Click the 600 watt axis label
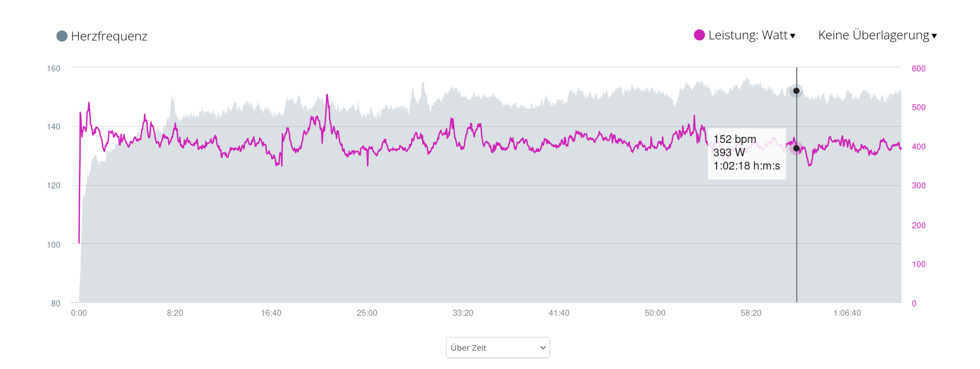The width and height of the screenshot is (980, 369). pyautogui.click(x=919, y=69)
